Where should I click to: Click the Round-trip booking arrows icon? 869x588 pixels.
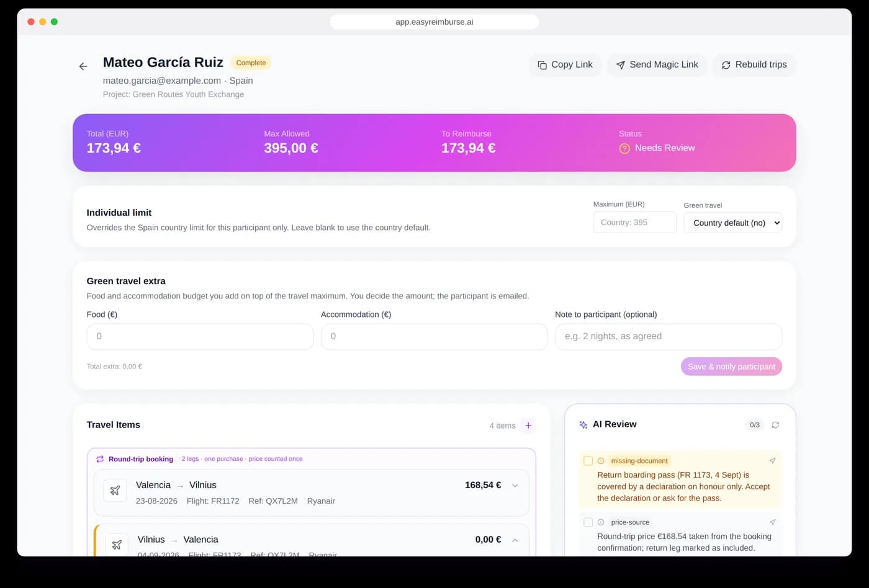100,459
